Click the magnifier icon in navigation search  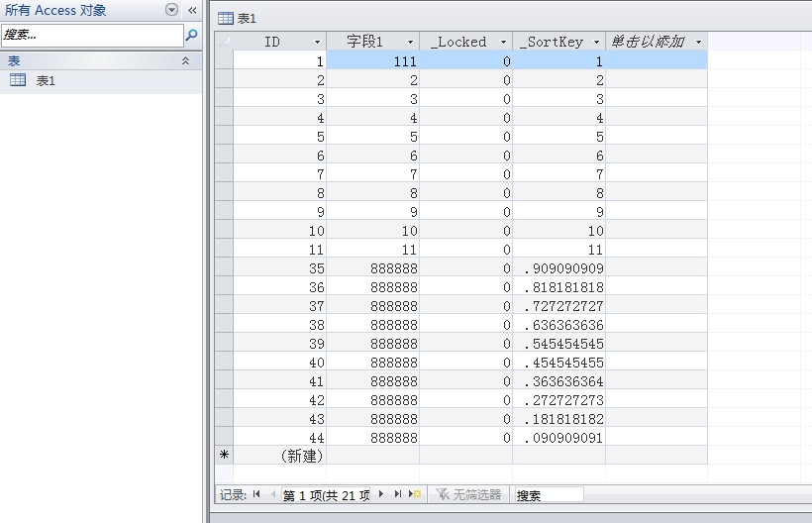point(191,36)
